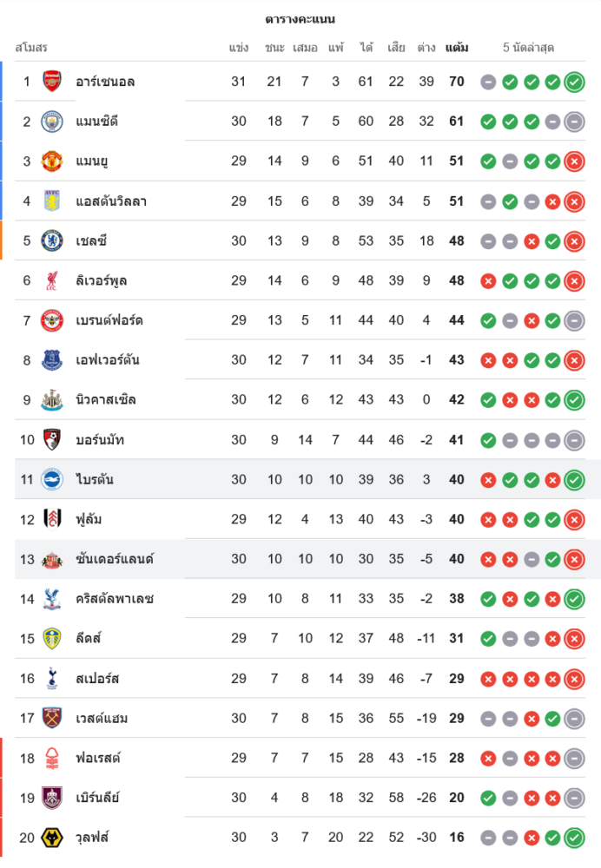The height and width of the screenshot is (868, 601).
Task: Click the Everton club crest
Action: coord(53,360)
